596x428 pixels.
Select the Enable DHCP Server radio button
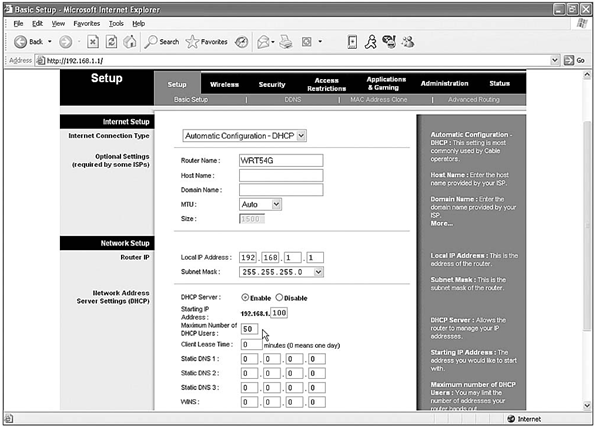click(245, 298)
